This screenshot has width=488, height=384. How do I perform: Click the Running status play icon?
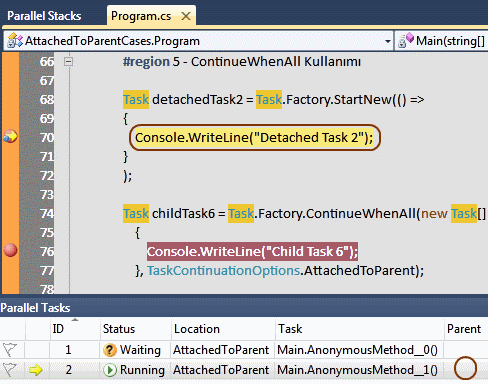coord(110,370)
